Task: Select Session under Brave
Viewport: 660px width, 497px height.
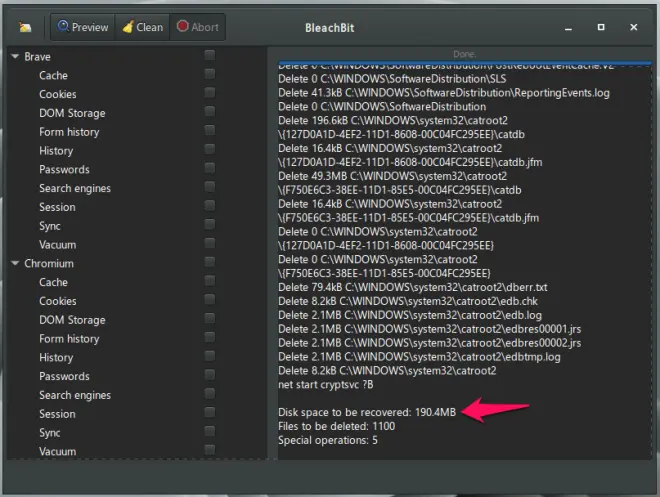Action: tap(57, 207)
